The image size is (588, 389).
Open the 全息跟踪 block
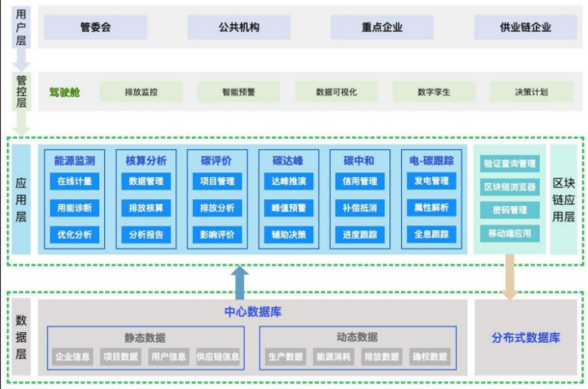pyautogui.click(x=432, y=234)
